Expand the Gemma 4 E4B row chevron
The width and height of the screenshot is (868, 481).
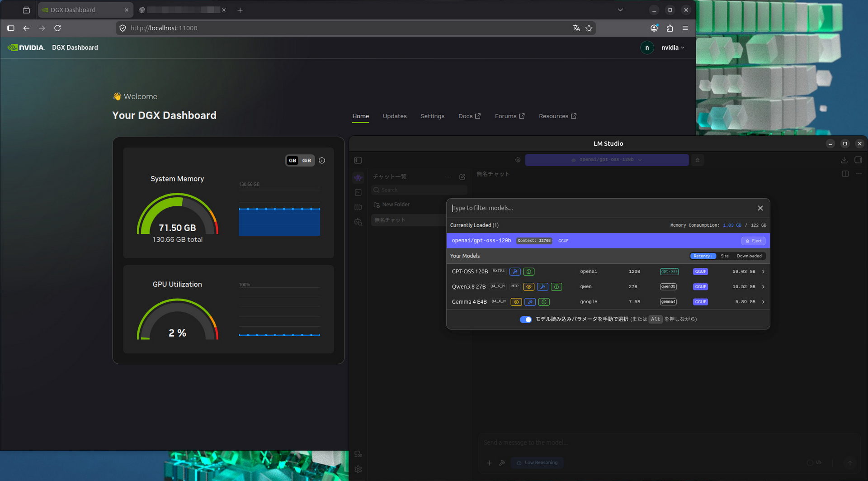(763, 302)
